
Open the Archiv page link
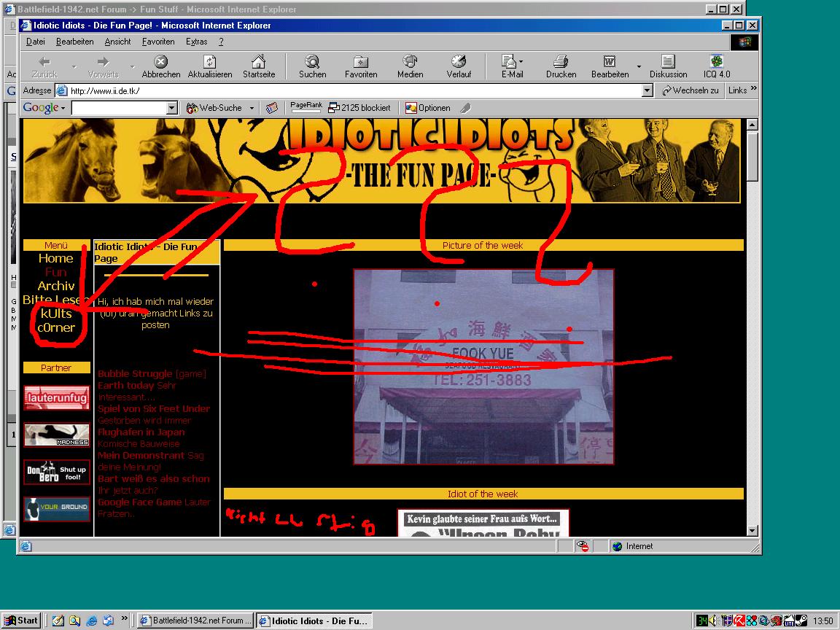(55, 286)
